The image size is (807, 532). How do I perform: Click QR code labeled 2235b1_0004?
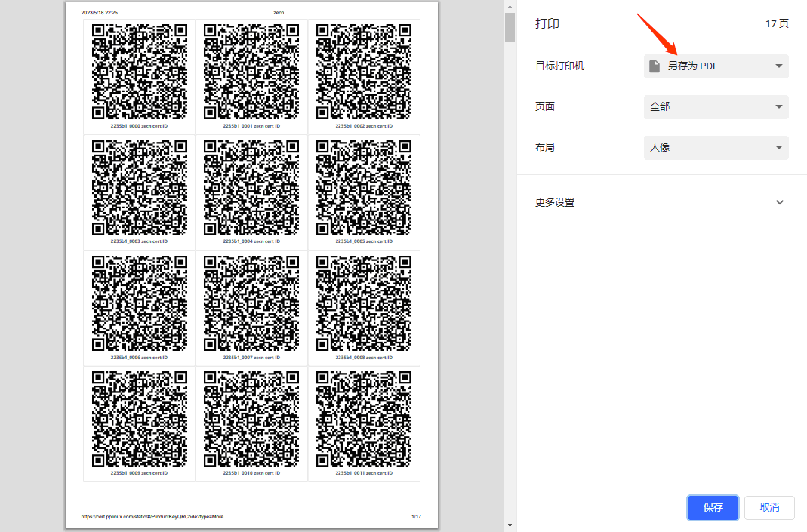tap(251, 187)
